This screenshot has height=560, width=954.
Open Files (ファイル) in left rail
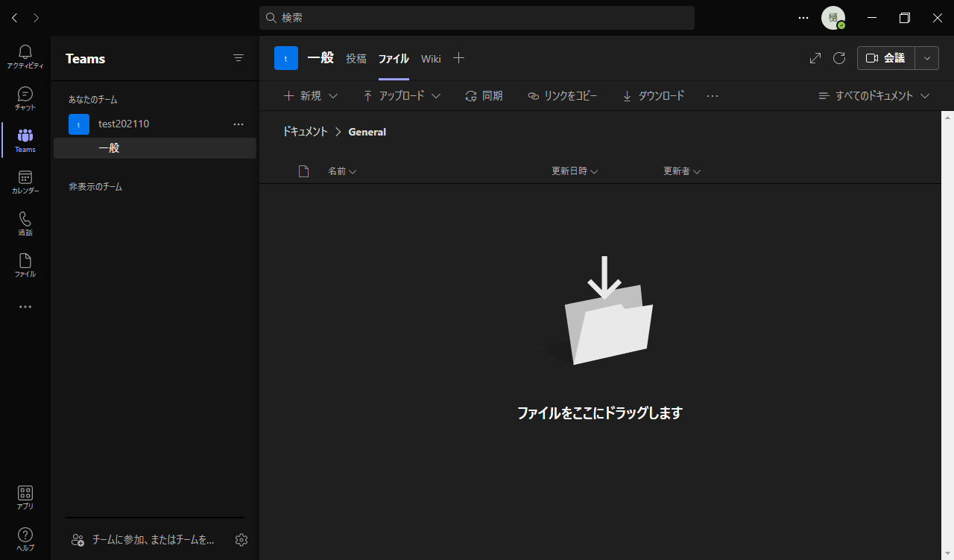coord(25,265)
